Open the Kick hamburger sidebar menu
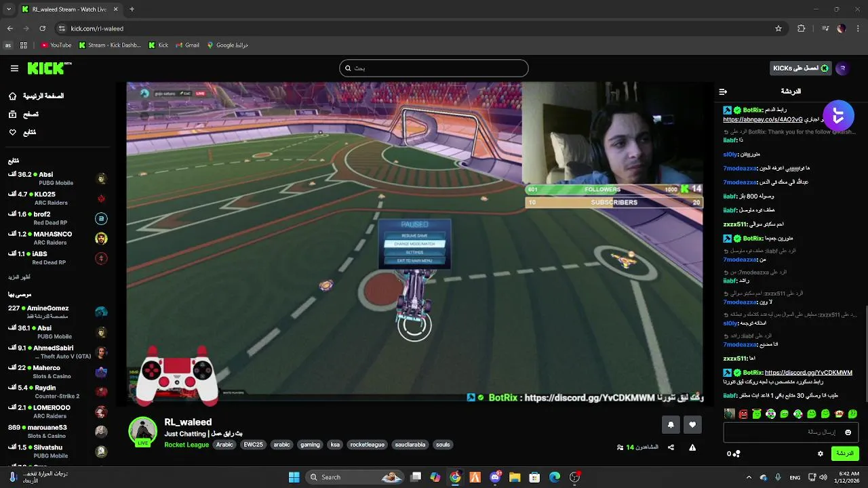 (14, 68)
